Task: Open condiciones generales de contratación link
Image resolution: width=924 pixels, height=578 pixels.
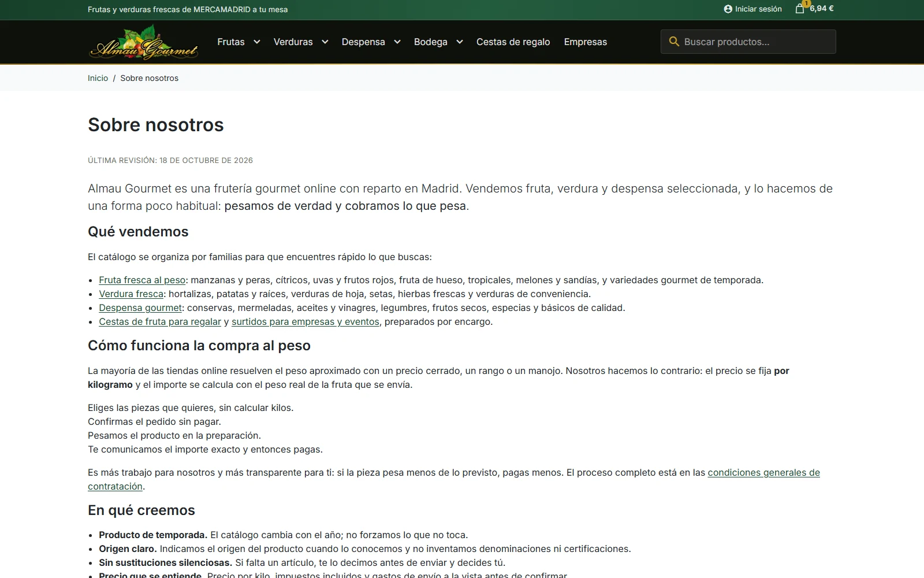Action: (763, 472)
